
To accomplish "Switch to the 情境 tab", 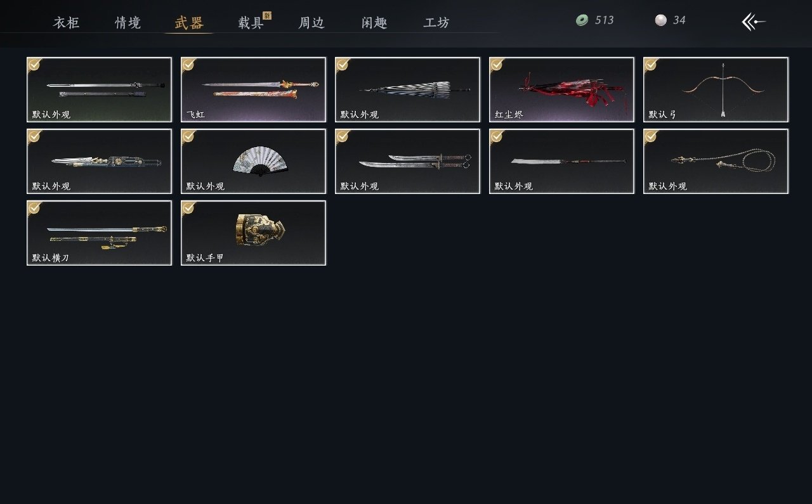I will 128,23.
